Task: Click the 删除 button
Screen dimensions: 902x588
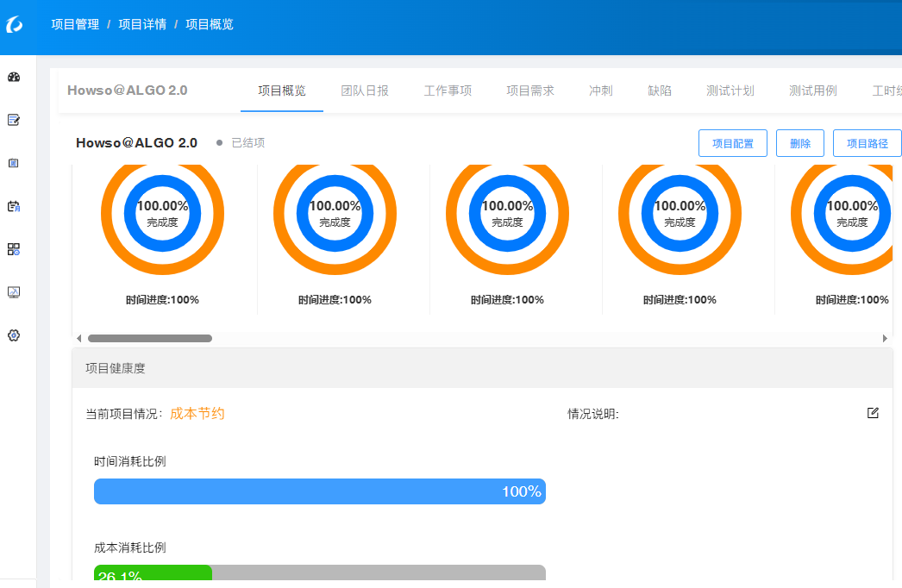Action: pos(800,143)
